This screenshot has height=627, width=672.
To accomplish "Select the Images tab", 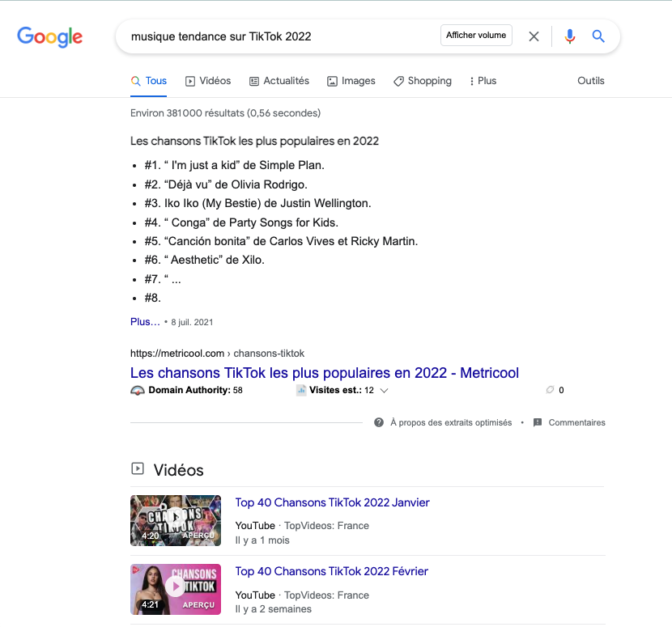I will 351,81.
